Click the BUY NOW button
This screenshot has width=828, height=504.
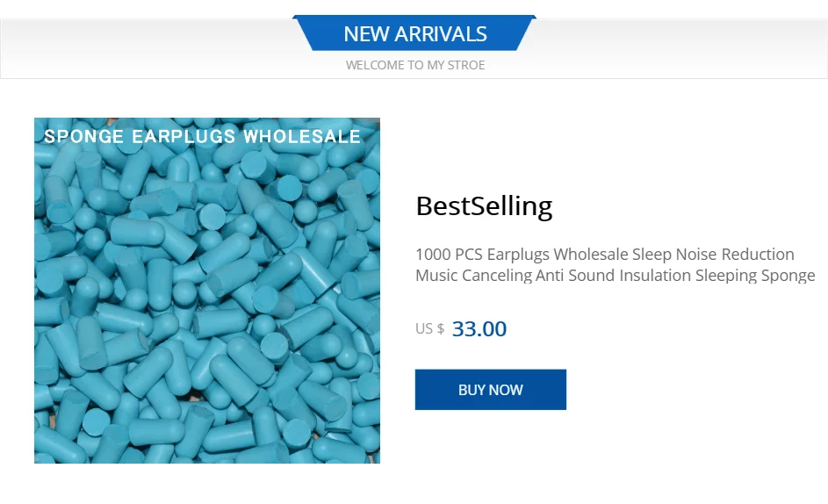[491, 389]
